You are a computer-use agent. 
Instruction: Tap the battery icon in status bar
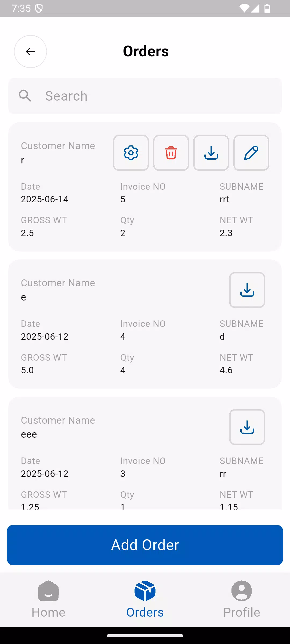click(267, 8)
